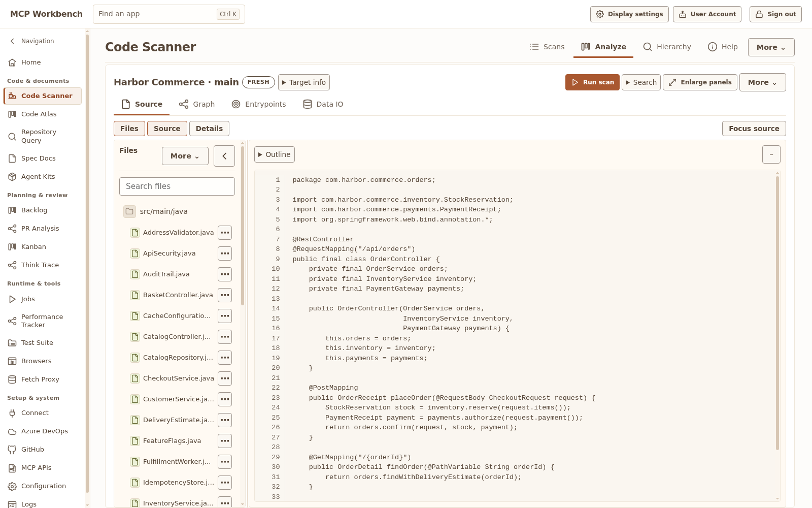This screenshot has height=508, width=812.
Task: Open Think Trace tool
Action: [43, 265]
